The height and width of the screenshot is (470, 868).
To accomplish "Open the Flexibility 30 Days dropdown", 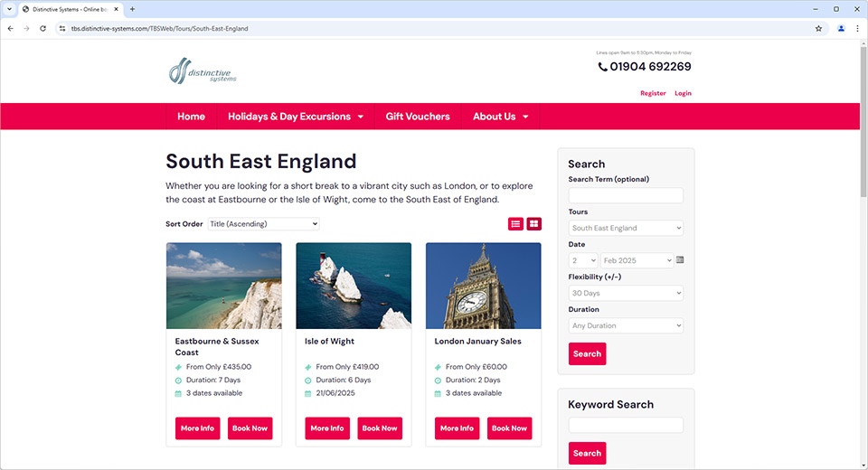I will tap(626, 293).
